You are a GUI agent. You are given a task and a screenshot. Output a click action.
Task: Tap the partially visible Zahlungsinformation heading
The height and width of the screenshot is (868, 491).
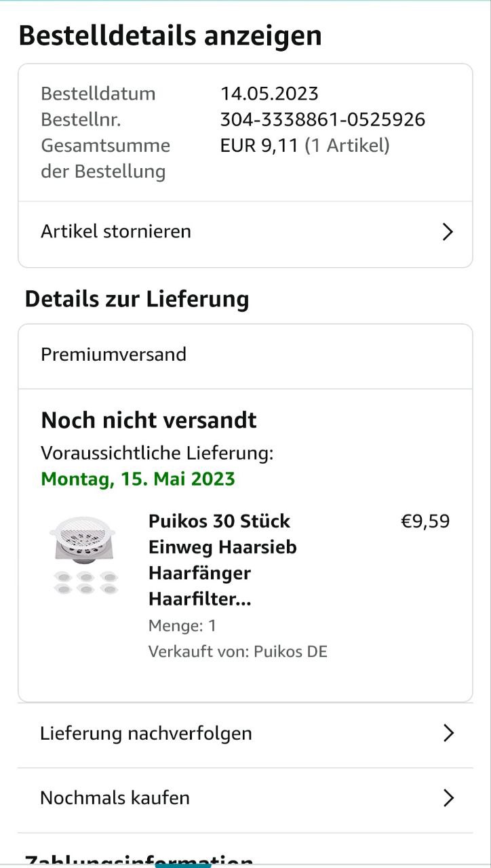point(139,860)
